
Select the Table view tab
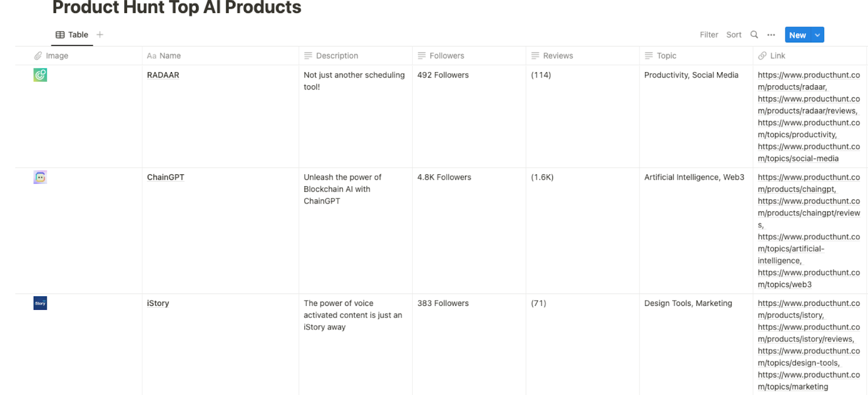tap(72, 35)
